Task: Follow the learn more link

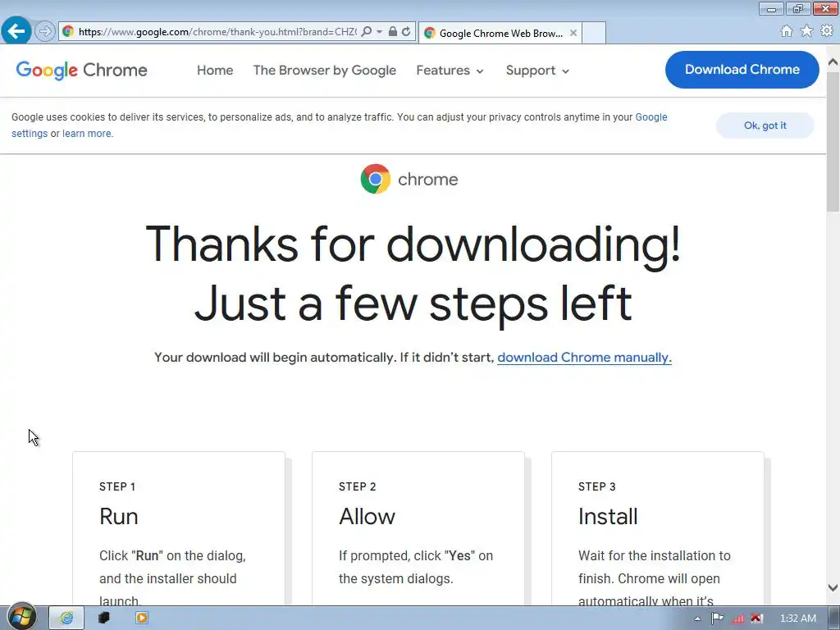Action: (x=87, y=134)
